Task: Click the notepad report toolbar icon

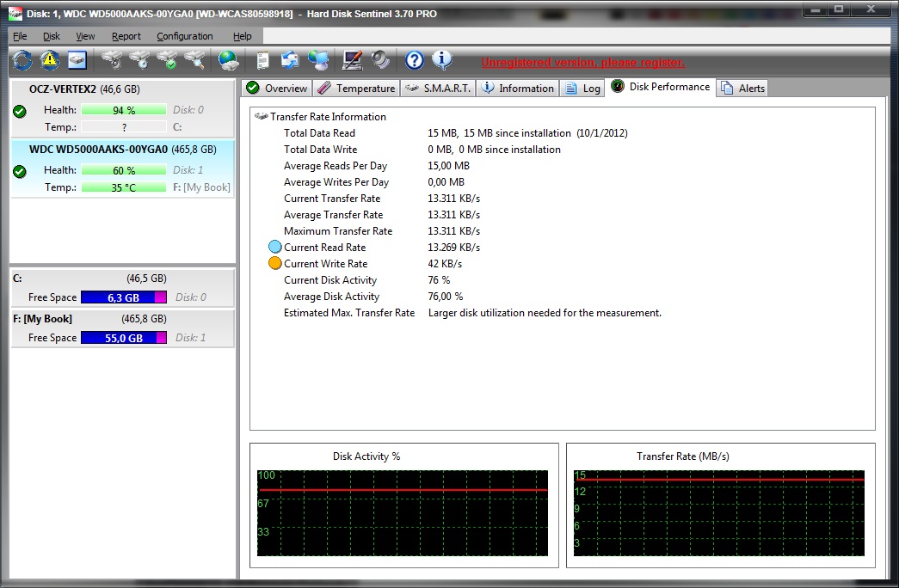Action: coord(262,60)
